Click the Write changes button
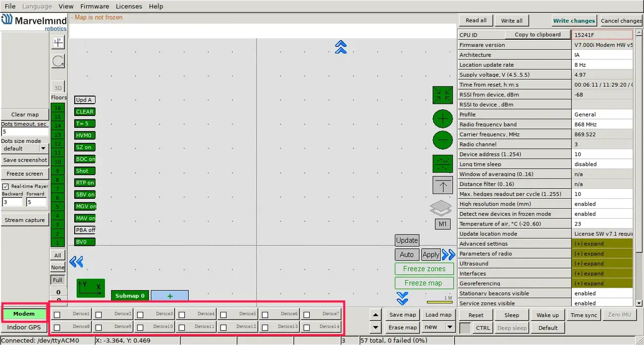This screenshot has width=644, height=345. pos(574,21)
